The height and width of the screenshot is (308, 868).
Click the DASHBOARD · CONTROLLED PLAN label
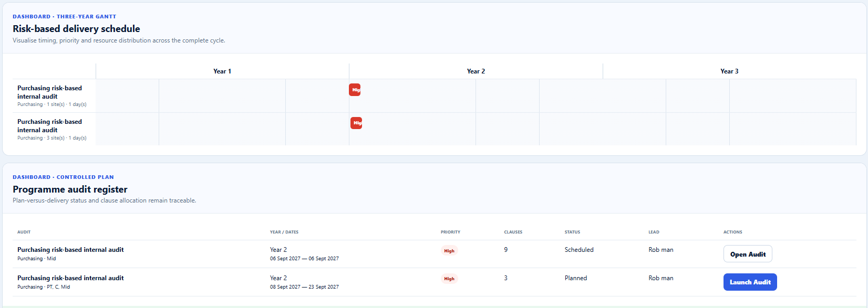63,177
